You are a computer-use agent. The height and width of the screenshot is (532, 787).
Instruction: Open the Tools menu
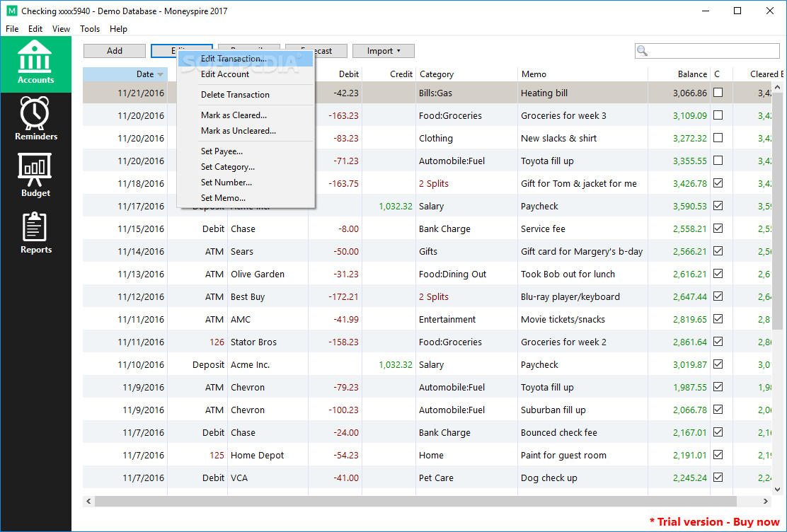point(90,29)
